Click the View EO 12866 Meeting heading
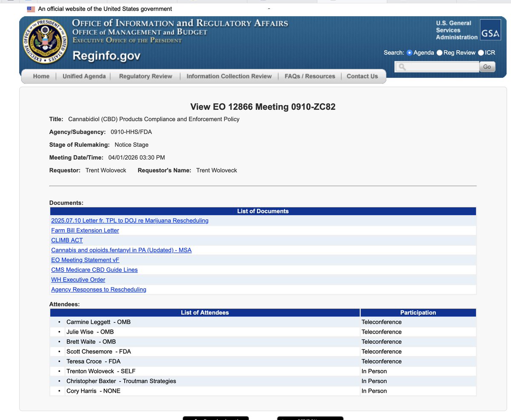The image size is (511, 420). click(263, 107)
